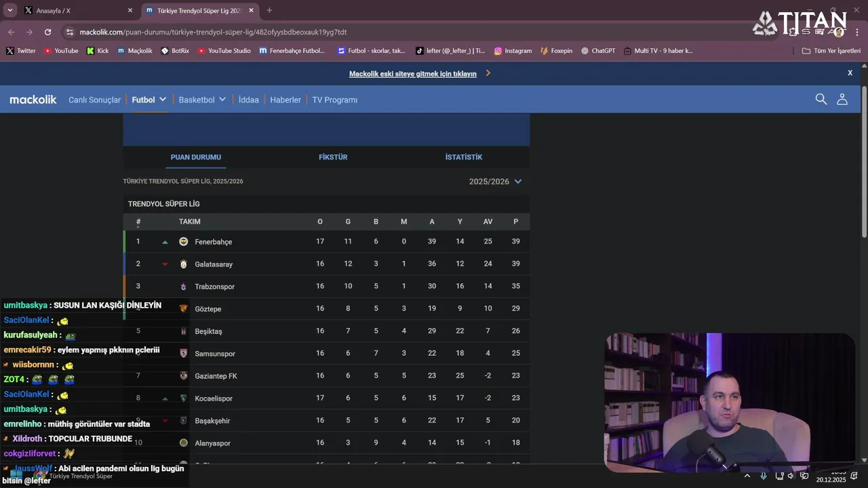Open the Futbol - skorlar bookmark
This screenshot has height=488, width=868.
372,51
